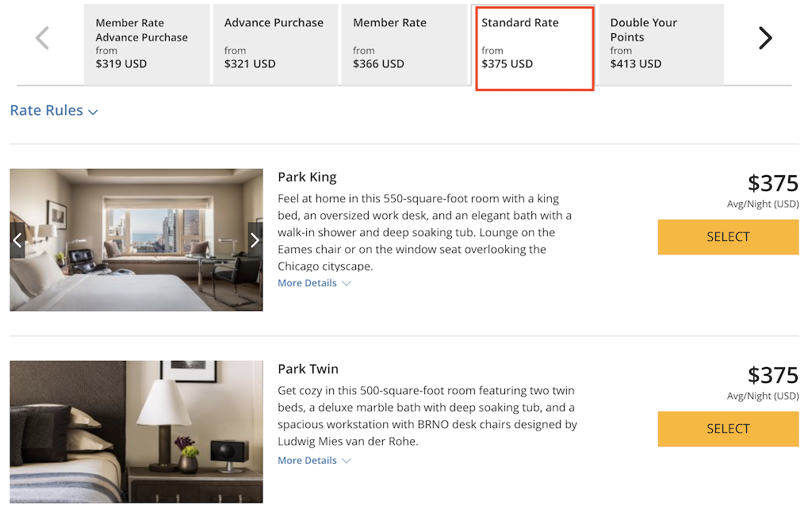Switch to Member Rate Advance Purchase tab

[147, 44]
